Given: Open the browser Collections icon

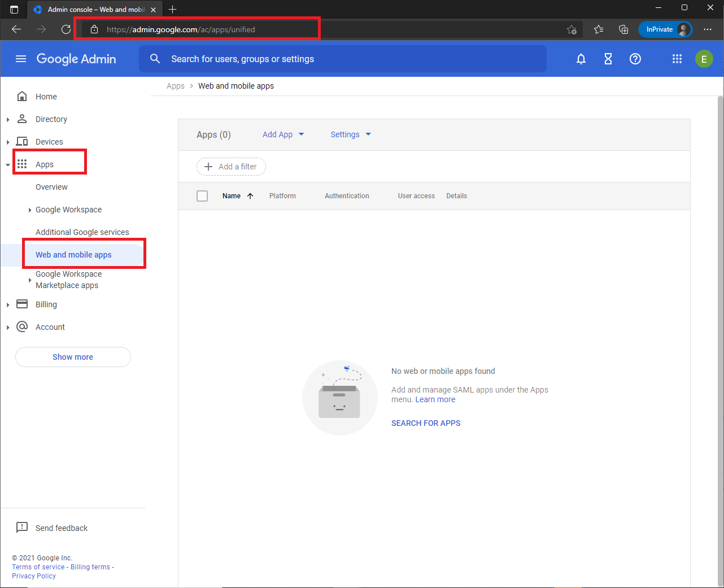Looking at the screenshot, I should coord(623,29).
